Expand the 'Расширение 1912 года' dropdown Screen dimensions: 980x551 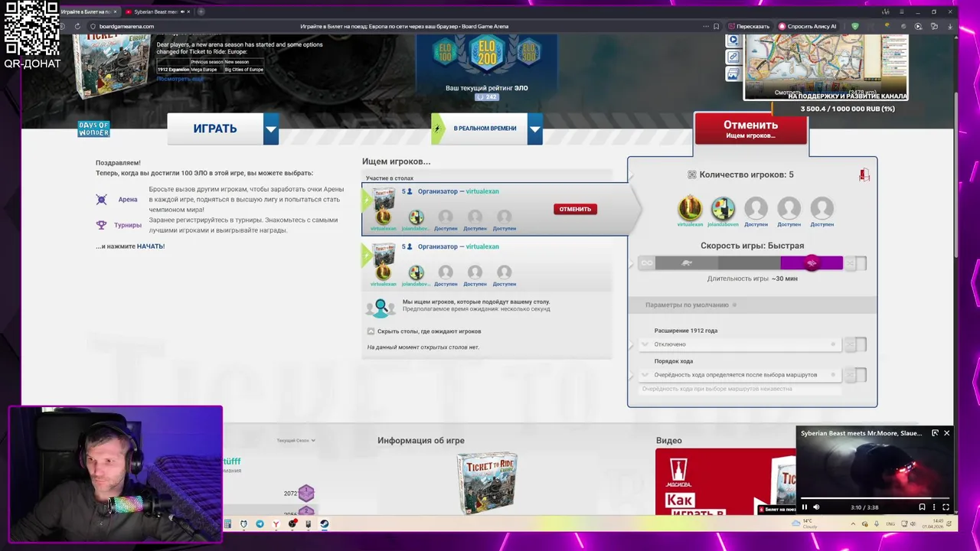pos(740,344)
